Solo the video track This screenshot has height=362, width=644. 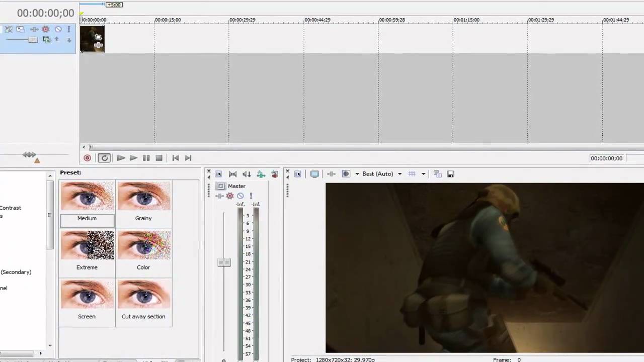tap(69, 29)
